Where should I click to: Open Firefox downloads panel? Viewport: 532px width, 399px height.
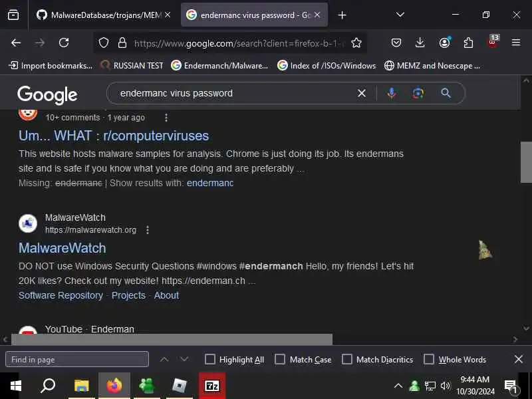420,43
